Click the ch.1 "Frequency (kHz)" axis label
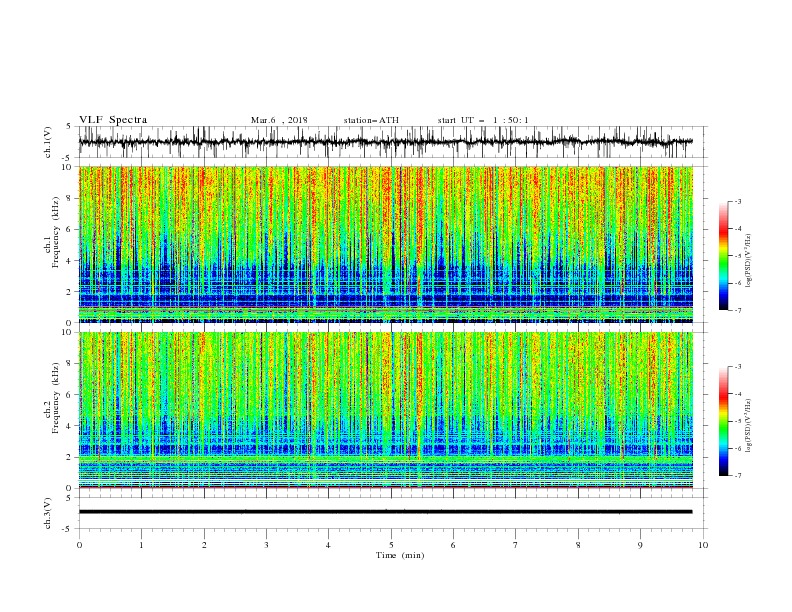The width and height of the screenshot is (792, 612). [x=55, y=233]
